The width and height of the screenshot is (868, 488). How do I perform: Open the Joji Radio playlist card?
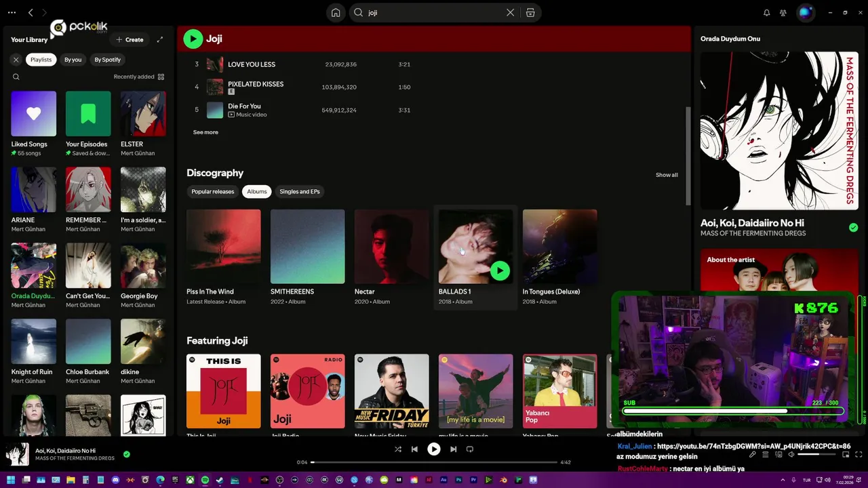click(x=307, y=394)
